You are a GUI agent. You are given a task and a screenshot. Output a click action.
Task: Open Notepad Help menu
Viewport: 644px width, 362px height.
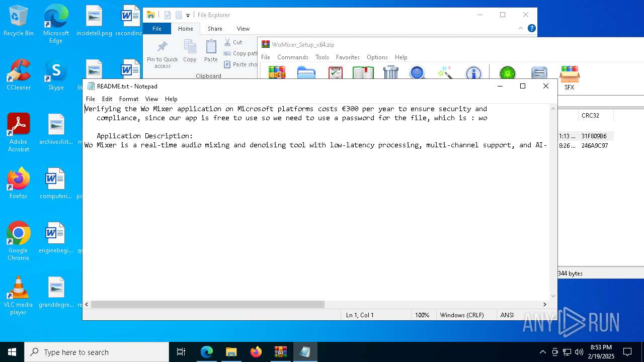pos(171,99)
